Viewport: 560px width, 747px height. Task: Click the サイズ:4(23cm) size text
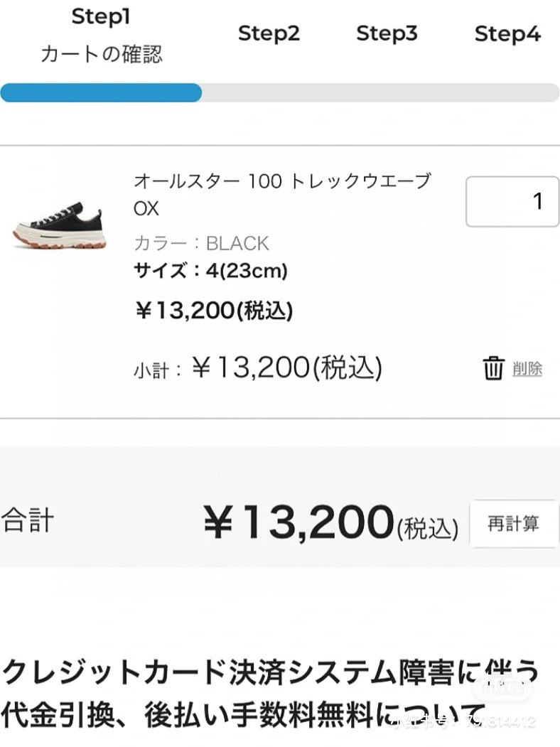pyautogui.click(x=210, y=271)
